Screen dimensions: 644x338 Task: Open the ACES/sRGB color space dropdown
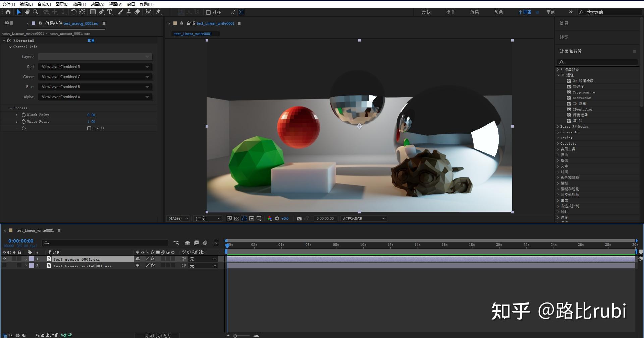click(x=363, y=218)
